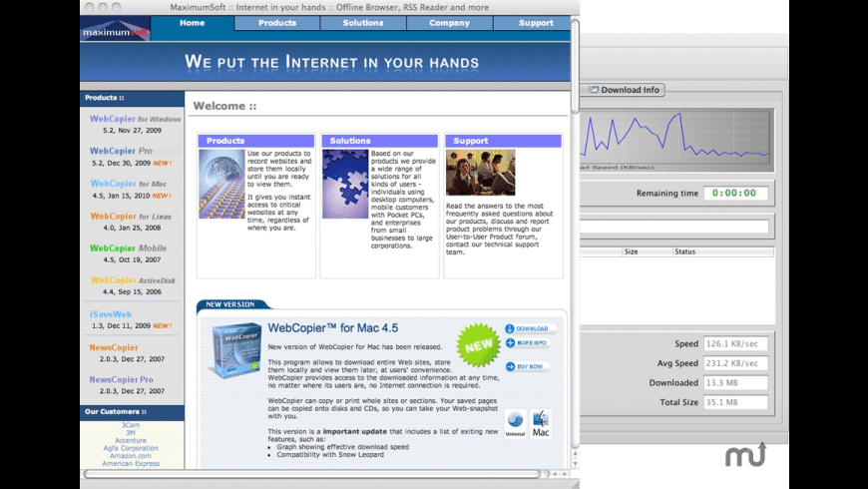Click the Buy Now arrow icon

coord(510,366)
